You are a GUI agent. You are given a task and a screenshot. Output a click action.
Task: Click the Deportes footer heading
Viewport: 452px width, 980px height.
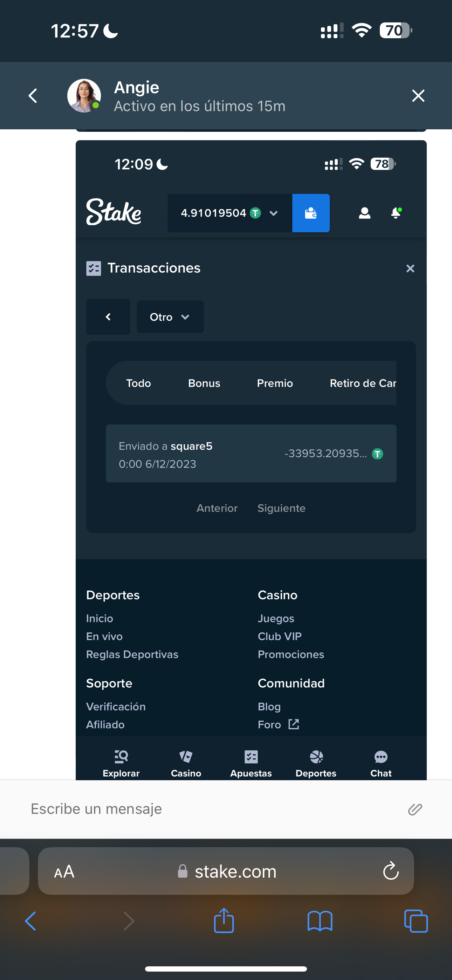click(112, 595)
